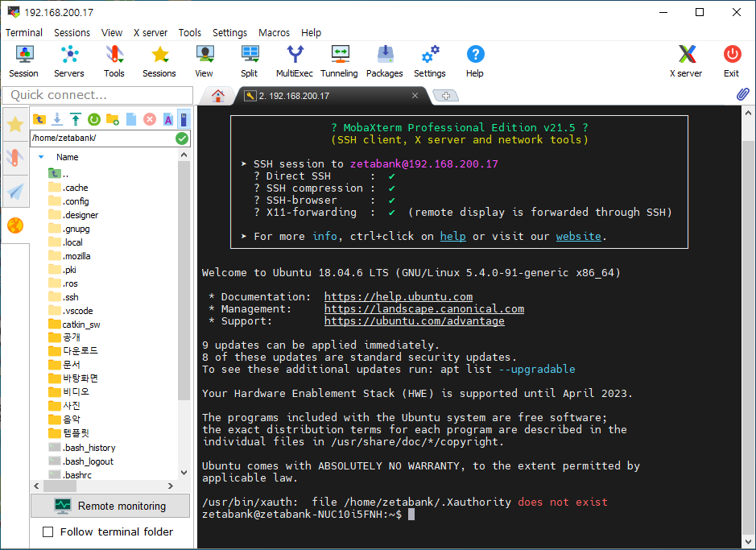The width and height of the screenshot is (756, 550).
Task: Click the red Exit power icon
Action: pos(731,61)
